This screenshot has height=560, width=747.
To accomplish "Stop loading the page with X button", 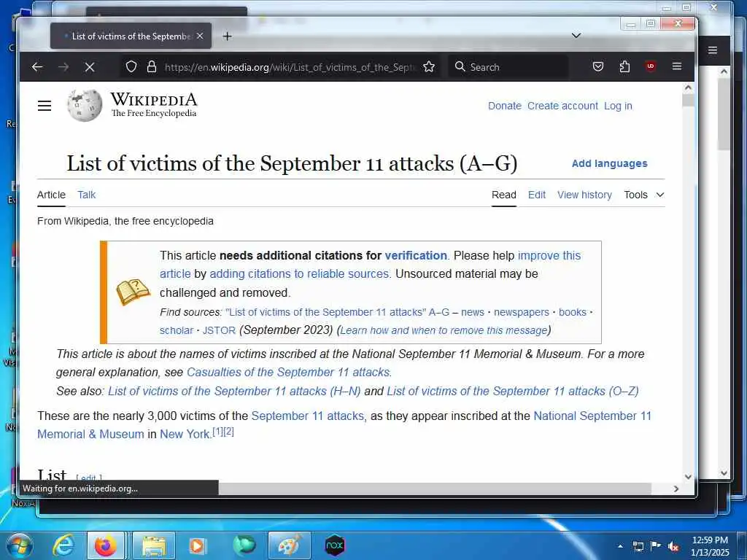I will click(90, 67).
